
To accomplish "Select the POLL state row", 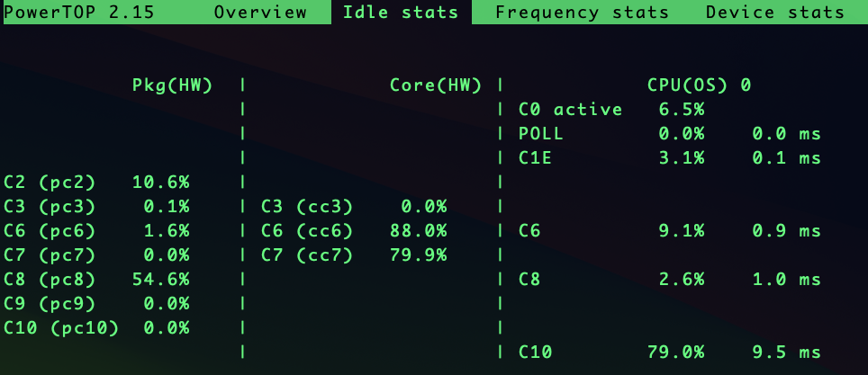I will [x=669, y=134].
